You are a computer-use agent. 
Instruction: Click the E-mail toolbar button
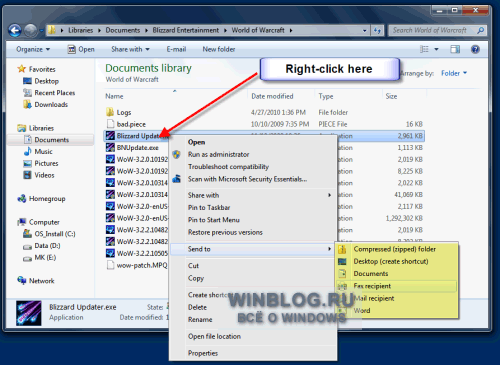(176, 49)
